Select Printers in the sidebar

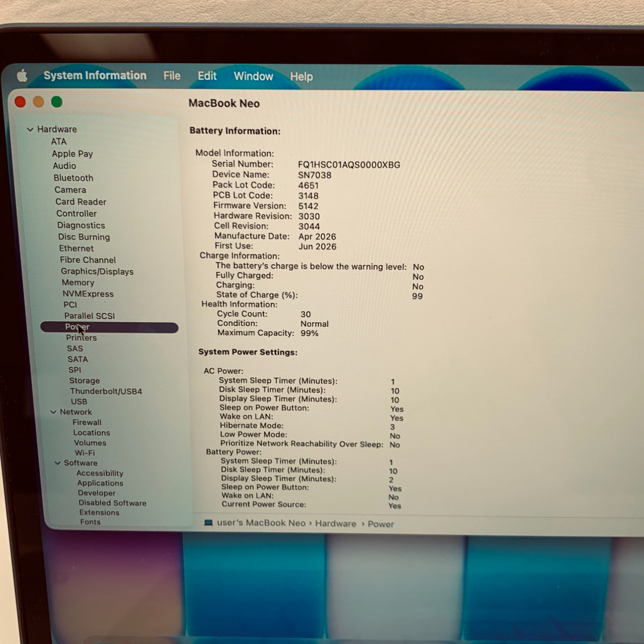(x=81, y=338)
